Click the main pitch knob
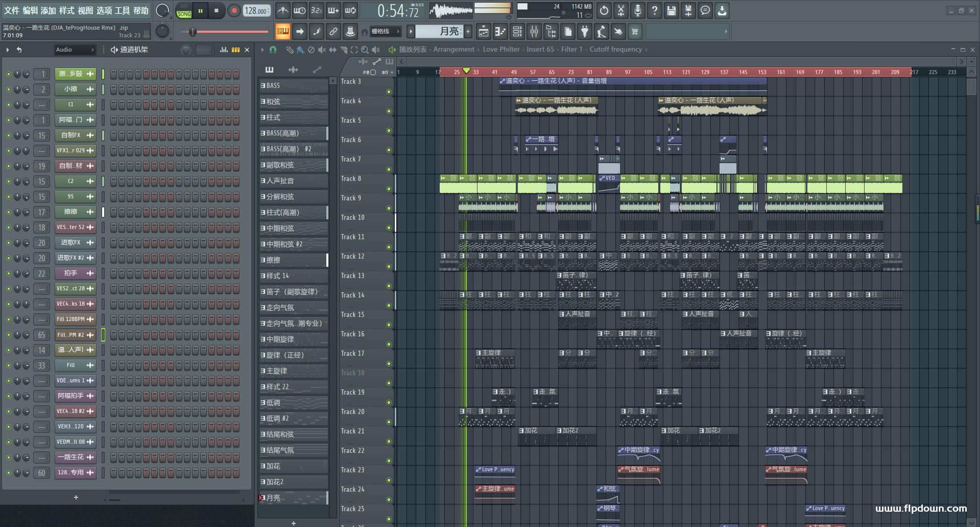Image resolution: width=980 pixels, height=527 pixels. [162, 32]
